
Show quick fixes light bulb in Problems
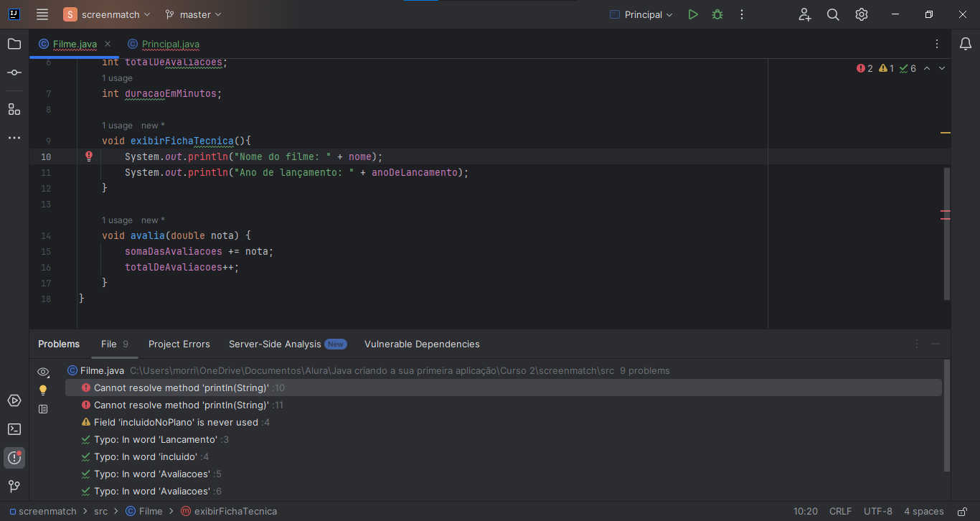coord(43,390)
